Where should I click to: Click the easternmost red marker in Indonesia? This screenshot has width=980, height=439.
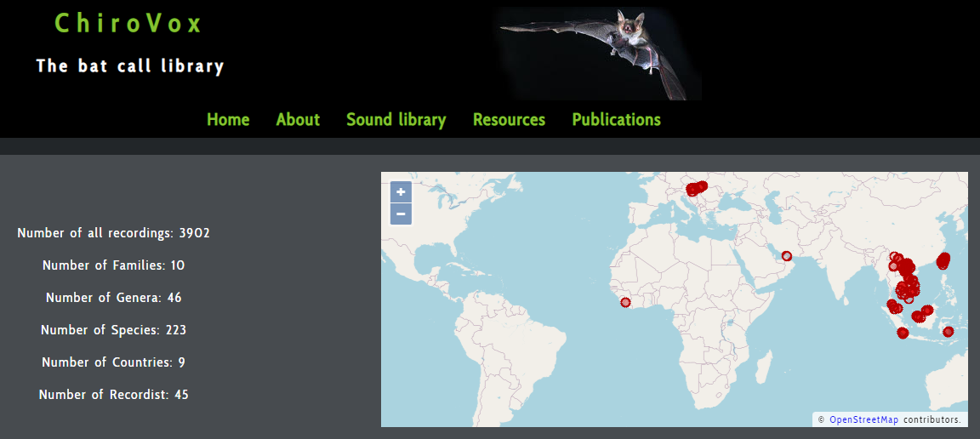949,331
